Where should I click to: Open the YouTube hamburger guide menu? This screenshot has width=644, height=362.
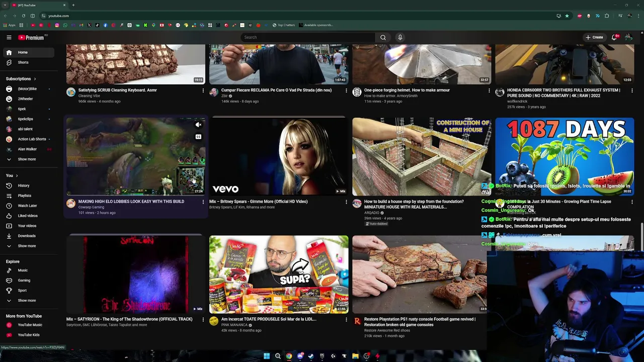pos(9,37)
